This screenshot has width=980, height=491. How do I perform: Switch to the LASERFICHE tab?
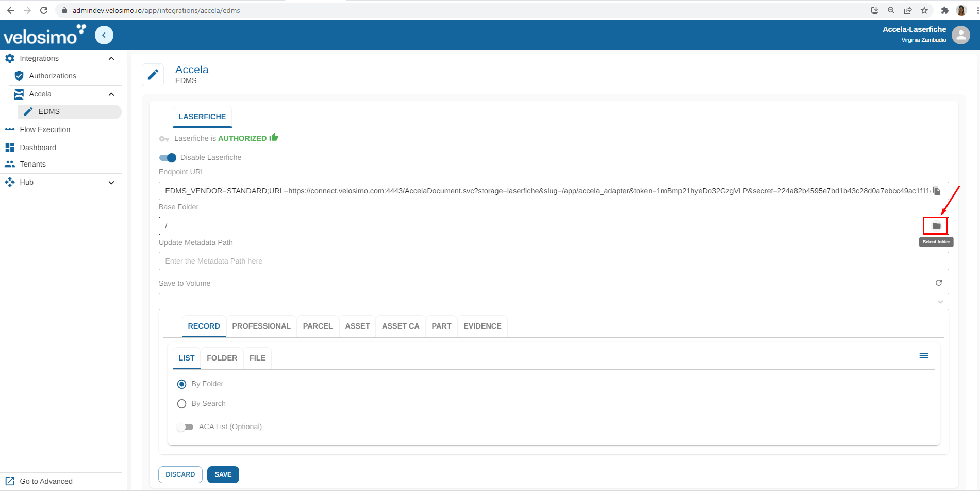[x=202, y=117]
